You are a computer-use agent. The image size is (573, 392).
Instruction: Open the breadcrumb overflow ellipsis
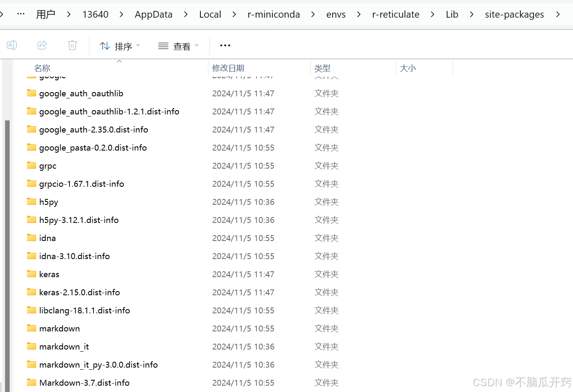click(21, 14)
